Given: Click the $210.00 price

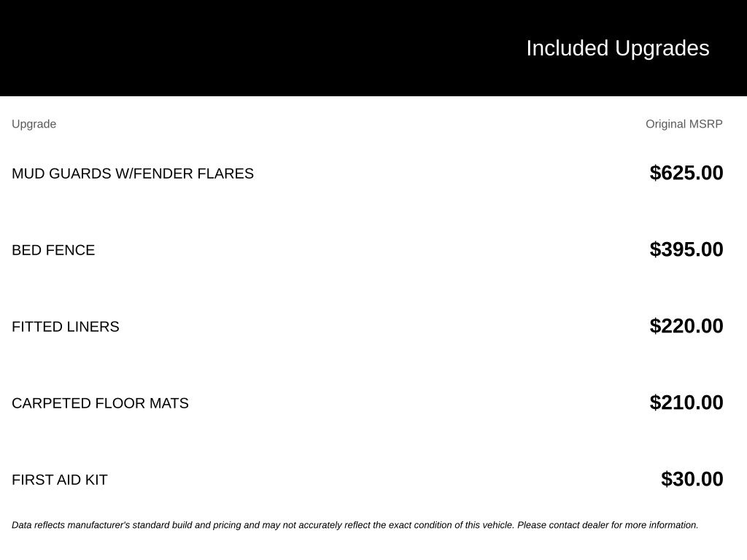Looking at the screenshot, I should click(686, 402).
